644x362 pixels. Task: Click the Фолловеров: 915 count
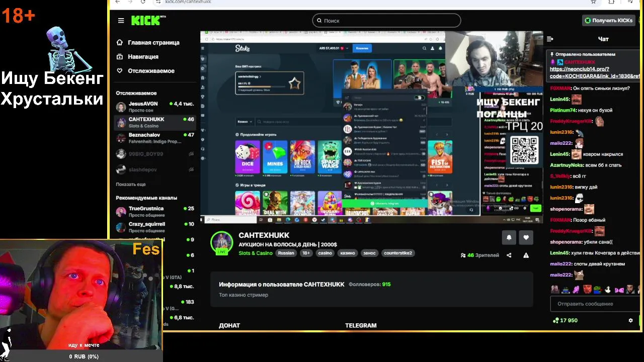(x=369, y=285)
